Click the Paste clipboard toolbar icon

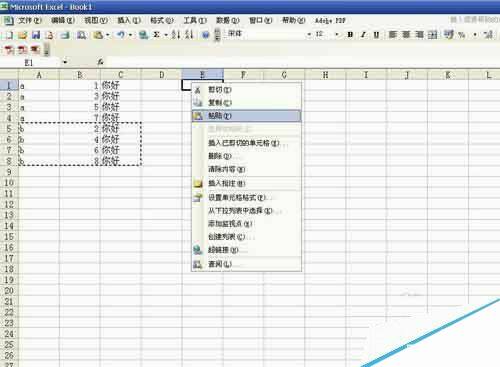98,35
